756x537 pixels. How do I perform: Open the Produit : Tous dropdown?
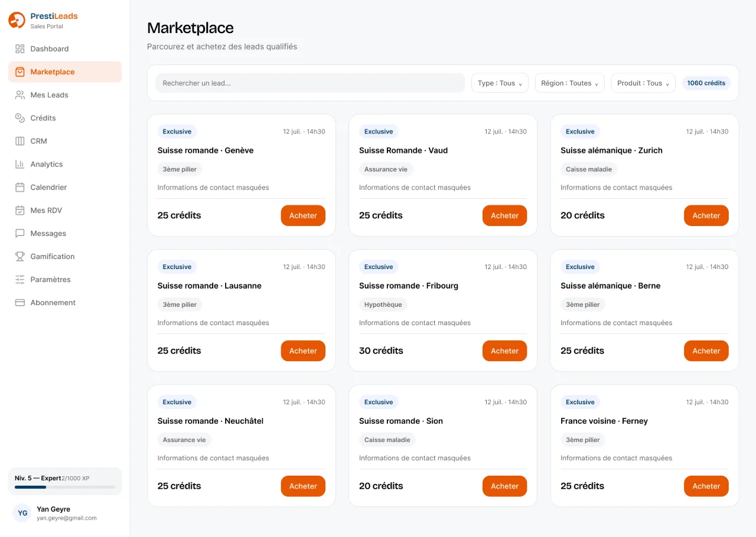pos(643,83)
